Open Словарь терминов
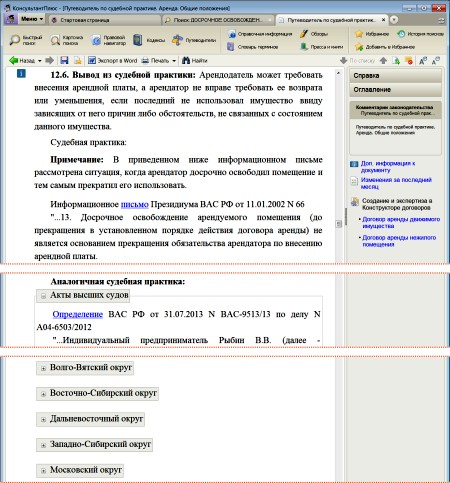 253,47
